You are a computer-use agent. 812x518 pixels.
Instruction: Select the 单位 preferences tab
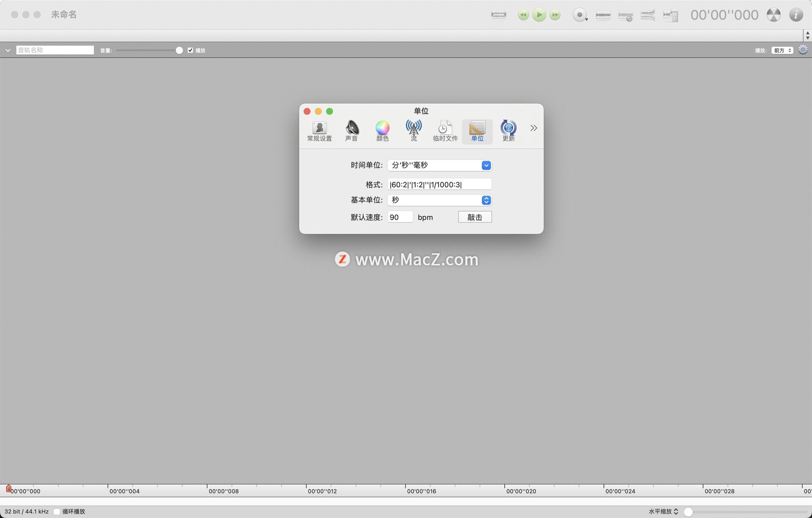pos(477,132)
